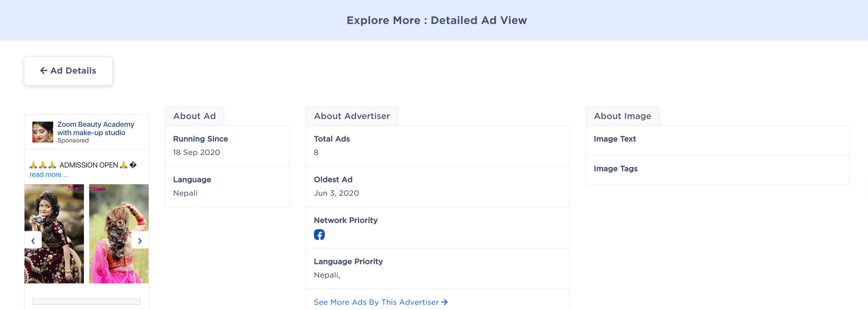The width and height of the screenshot is (868, 310).
Task: Go to previous carousel image arrow
Action: 33,241
